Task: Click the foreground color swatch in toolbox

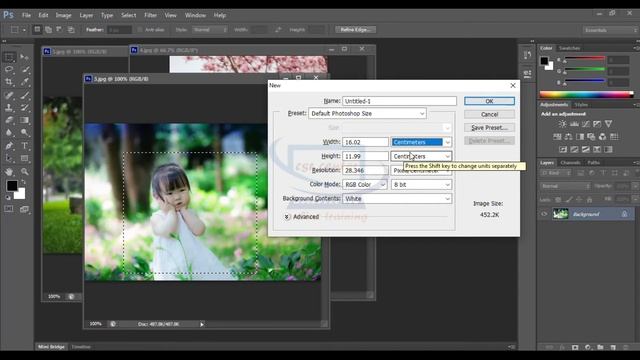Action: click(x=11, y=186)
